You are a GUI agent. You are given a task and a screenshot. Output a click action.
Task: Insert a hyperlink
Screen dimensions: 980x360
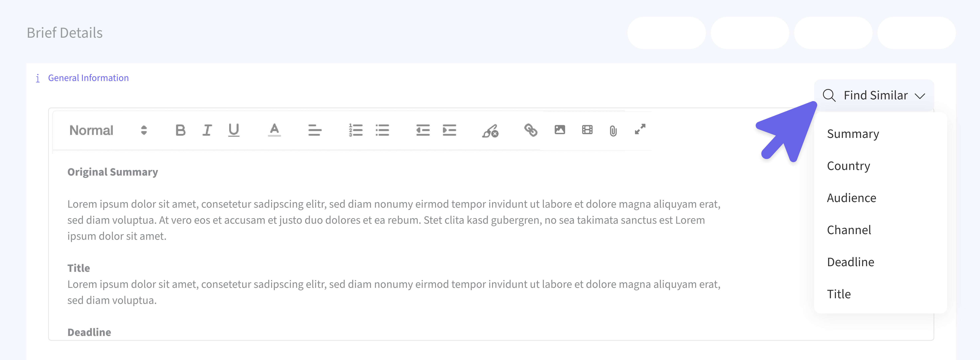531,130
